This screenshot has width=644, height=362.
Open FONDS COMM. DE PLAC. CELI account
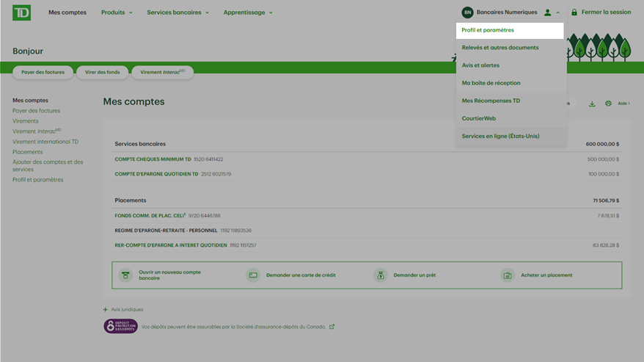pos(150,216)
